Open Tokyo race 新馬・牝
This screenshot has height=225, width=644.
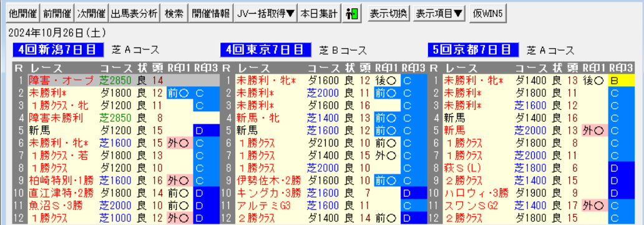click(x=258, y=118)
